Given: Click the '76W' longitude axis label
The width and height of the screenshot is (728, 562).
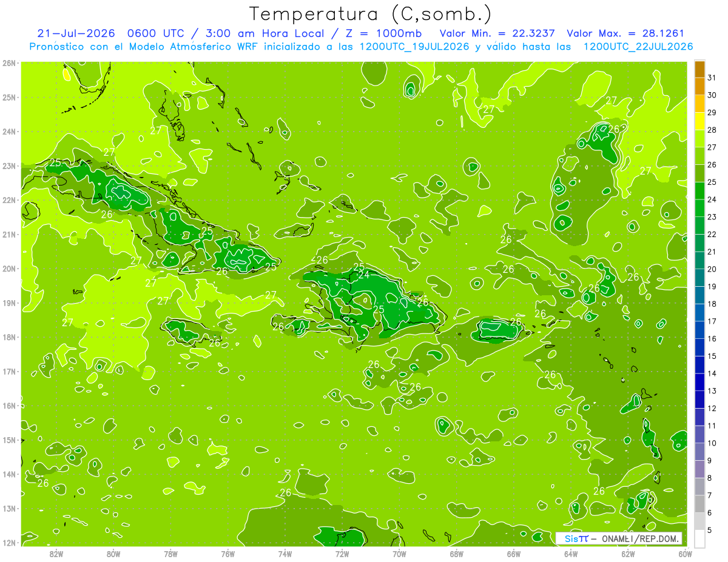Looking at the screenshot, I should pos(227,553).
